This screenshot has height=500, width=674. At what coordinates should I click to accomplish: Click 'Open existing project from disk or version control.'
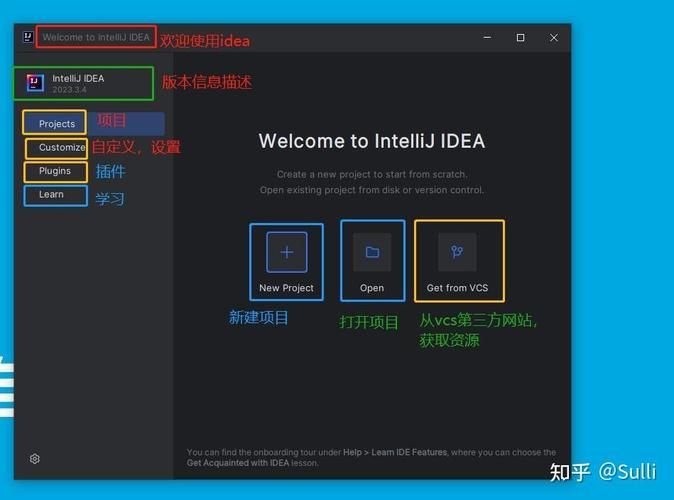pos(372,190)
